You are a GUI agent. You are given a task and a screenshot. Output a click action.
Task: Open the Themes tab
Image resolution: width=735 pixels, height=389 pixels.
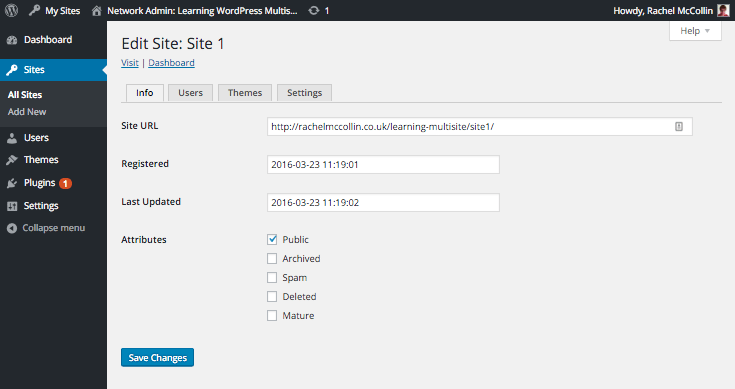tap(245, 93)
